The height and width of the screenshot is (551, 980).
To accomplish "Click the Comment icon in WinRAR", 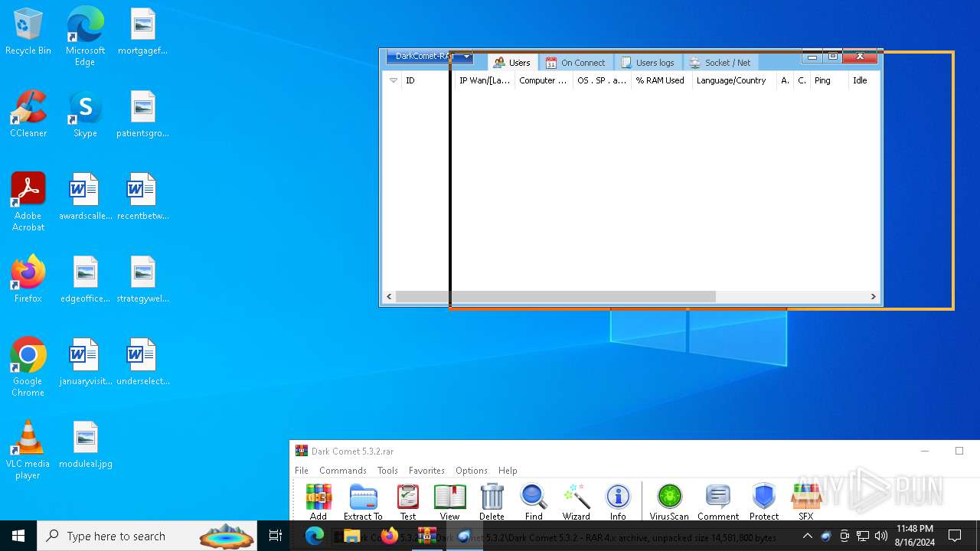I will [718, 502].
